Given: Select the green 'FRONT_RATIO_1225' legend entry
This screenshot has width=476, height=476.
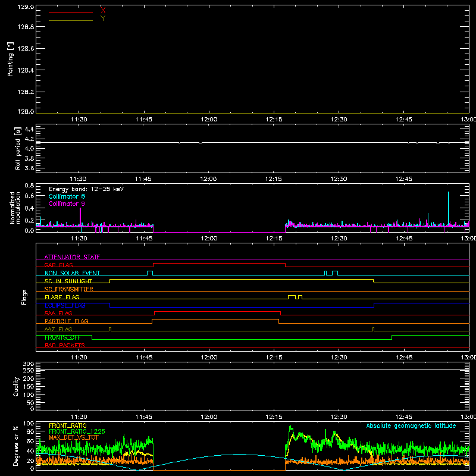Looking at the screenshot, I should [x=77, y=431].
